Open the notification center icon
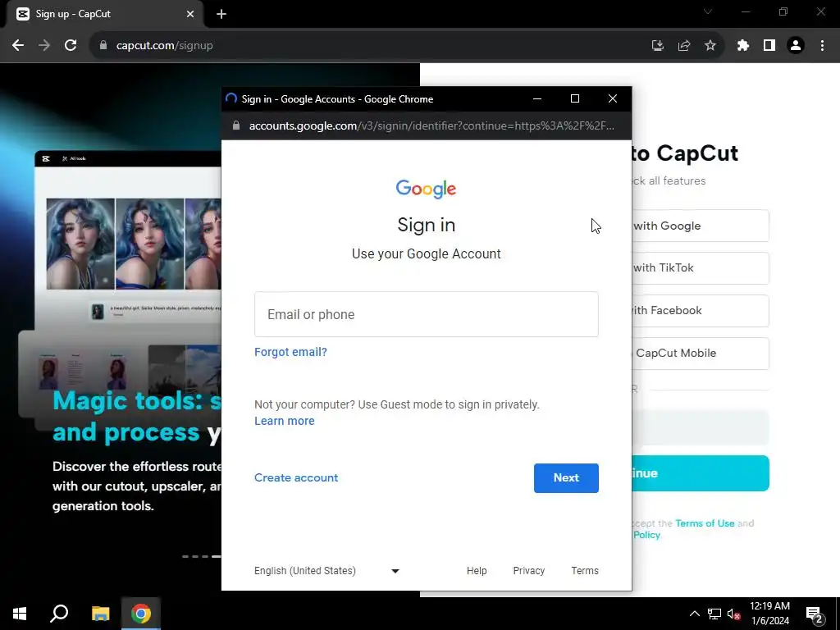The height and width of the screenshot is (630, 840). pos(814,614)
